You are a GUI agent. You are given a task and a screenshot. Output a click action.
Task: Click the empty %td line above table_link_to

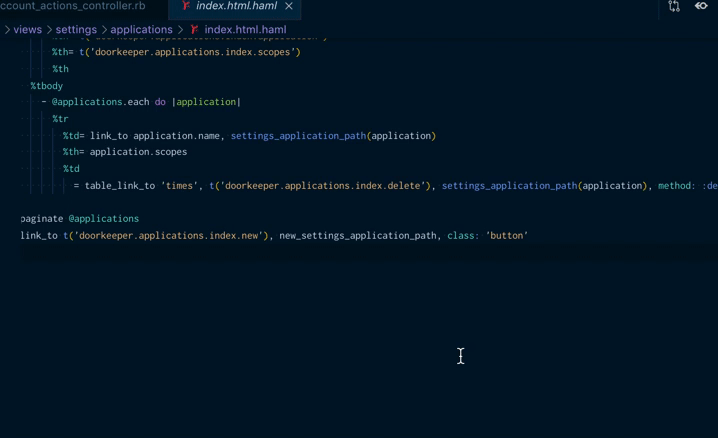coord(71,169)
